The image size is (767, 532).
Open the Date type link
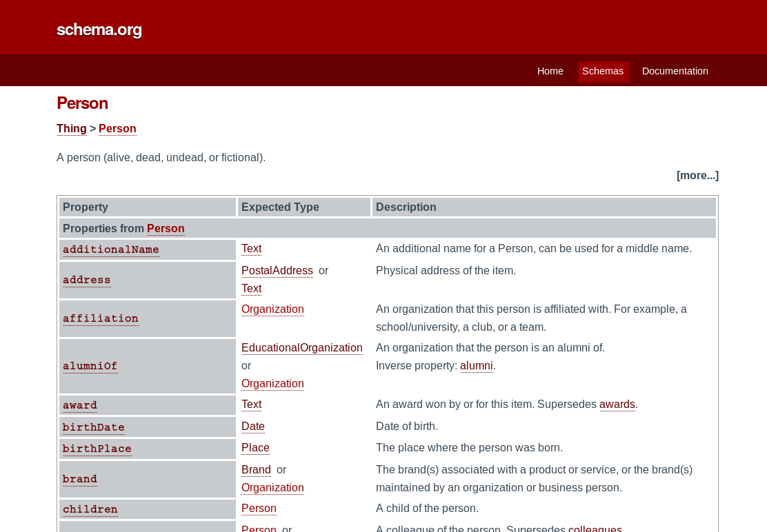[253, 427]
